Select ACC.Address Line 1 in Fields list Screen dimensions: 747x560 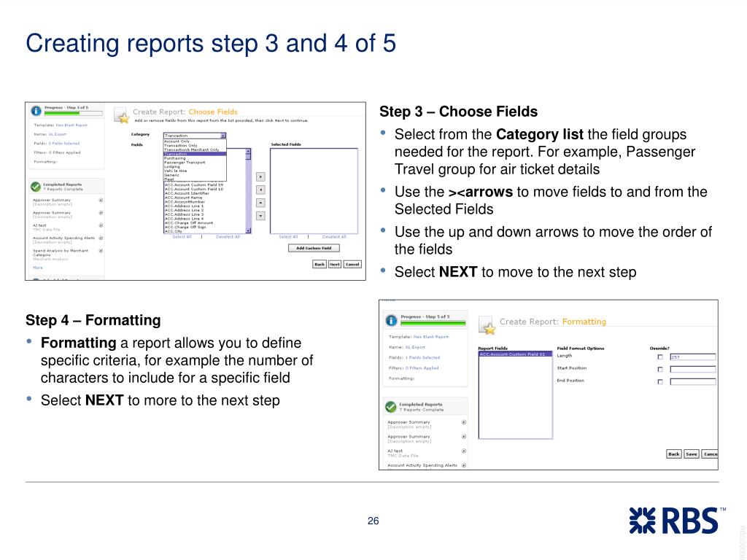(184, 206)
